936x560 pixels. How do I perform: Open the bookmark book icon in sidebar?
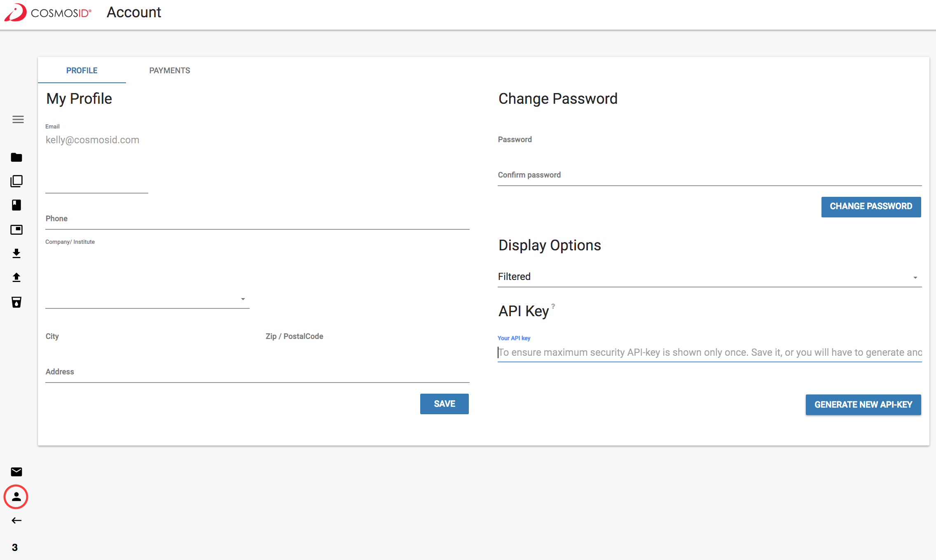coord(16,205)
